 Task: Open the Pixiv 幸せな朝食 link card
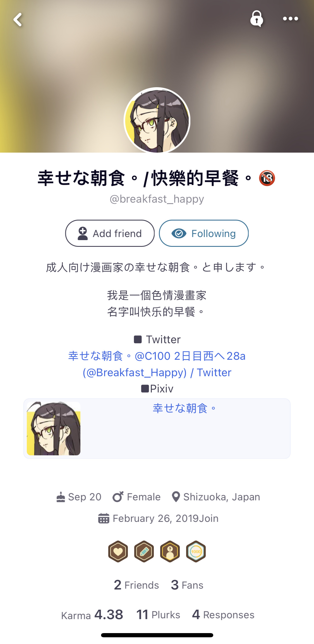[x=157, y=428]
